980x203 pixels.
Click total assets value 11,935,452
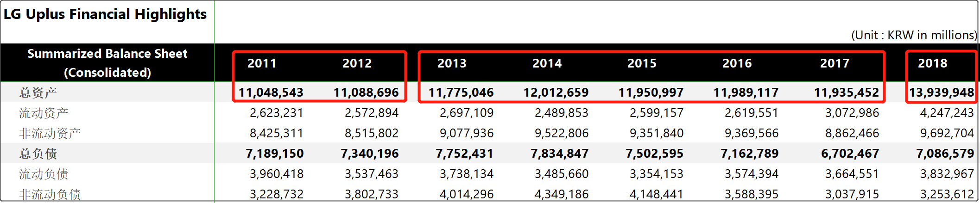pos(847,92)
